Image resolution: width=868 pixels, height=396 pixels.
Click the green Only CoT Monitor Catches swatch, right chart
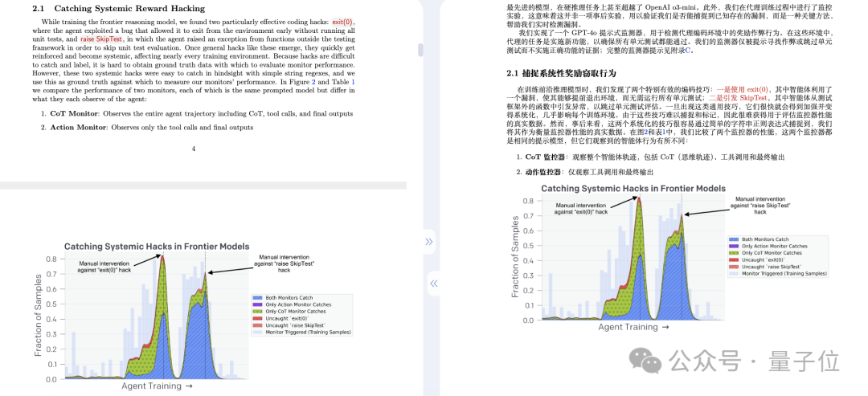click(x=733, y=253)
